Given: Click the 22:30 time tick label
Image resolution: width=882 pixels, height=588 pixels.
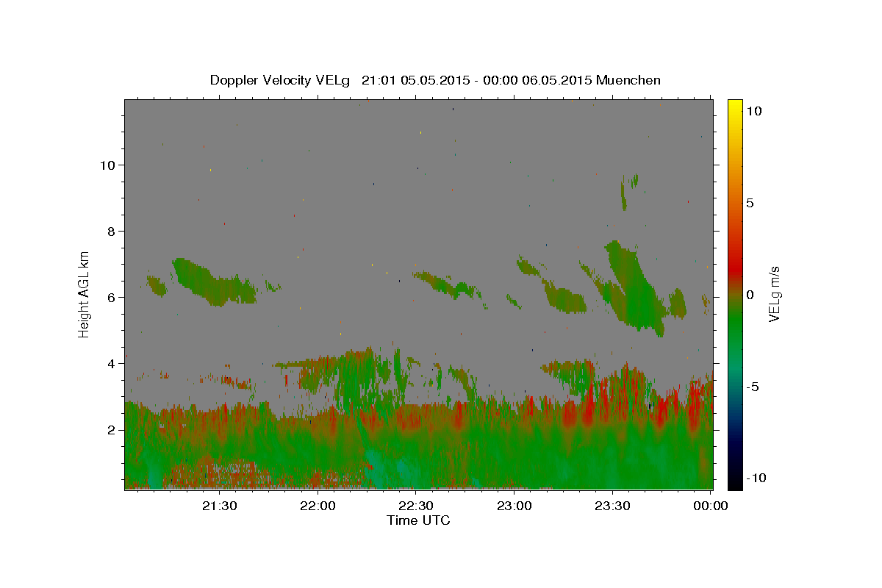Looking at the screenshot, I should pyautogui.click(x=416, y=506).
